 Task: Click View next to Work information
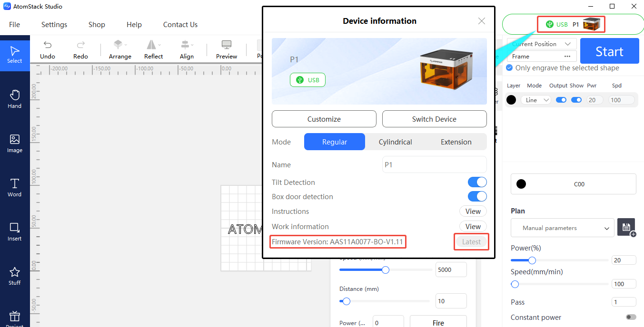(473, 226)
